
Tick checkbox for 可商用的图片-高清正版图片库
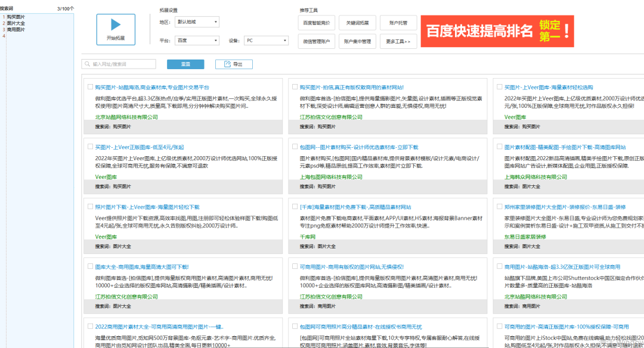(500, 327)
